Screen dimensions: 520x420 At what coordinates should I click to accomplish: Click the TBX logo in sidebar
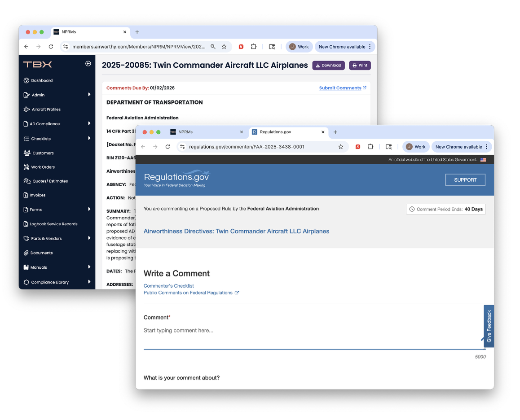point(37,64)
